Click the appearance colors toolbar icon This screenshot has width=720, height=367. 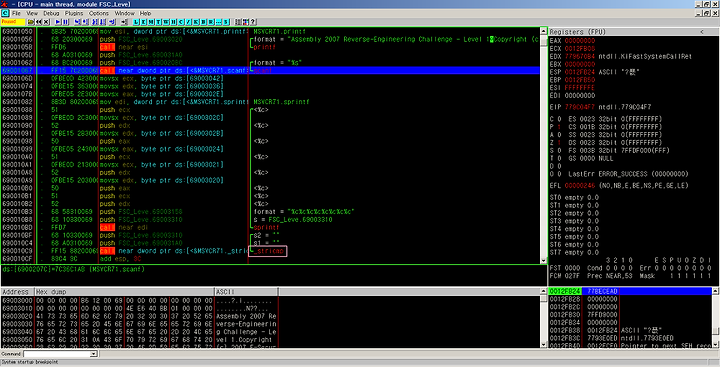click(245, 22)
